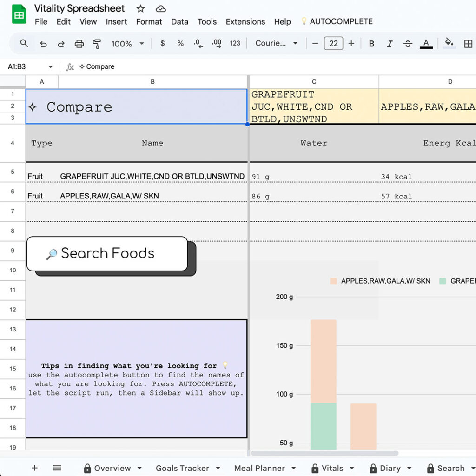Image resolution: width=476 pixels, height=476 pixels.
Task: Print the spreadsheet
Action: (x=79, y=44)
